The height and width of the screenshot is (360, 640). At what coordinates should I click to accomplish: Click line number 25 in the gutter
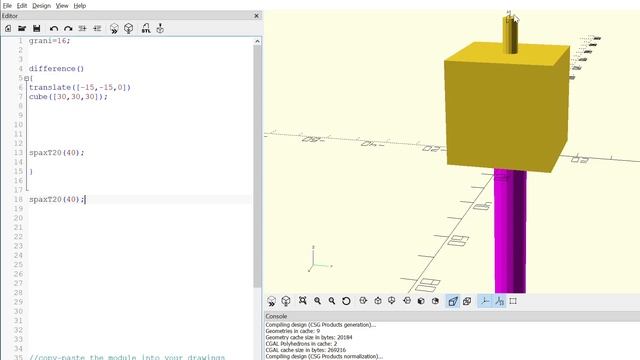click(x=18, y=264)
